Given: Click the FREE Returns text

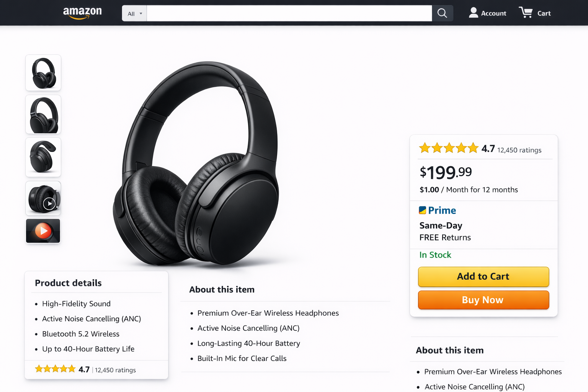Looking at the screenshot, I should coord(445,237).
